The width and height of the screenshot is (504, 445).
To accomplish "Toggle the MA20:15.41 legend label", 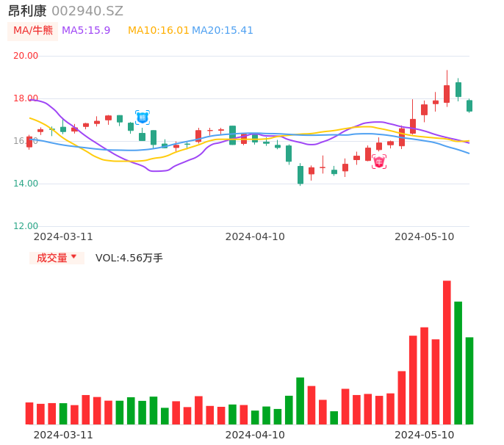I will point(223,31).
